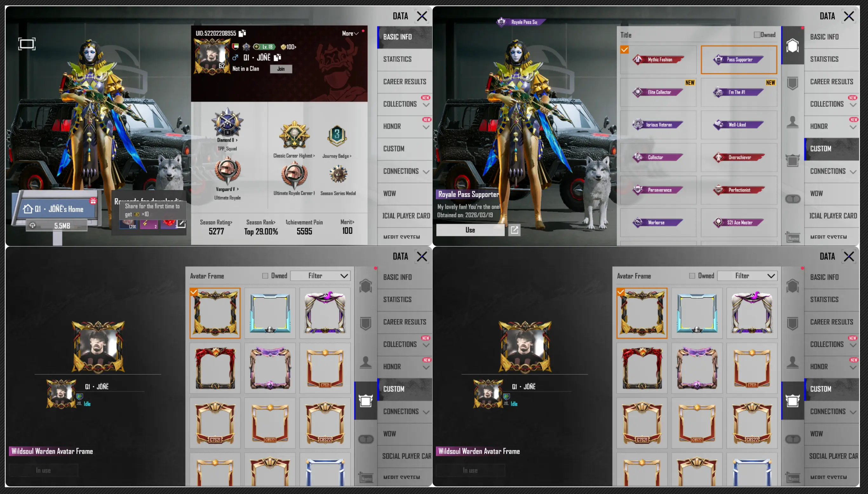The width and height of the screenshot is (868, 494).
Task: Click the share icon next to the Use button
Action: pos(514,230)
